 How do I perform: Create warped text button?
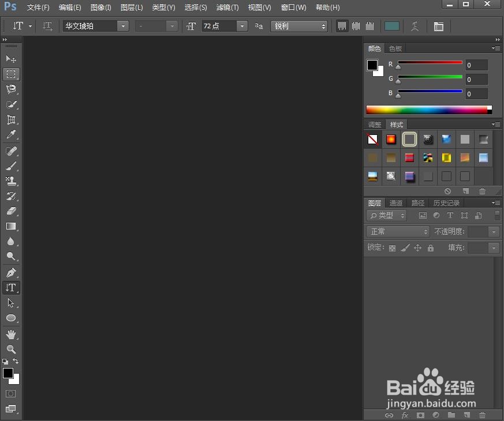coord(415,26)
